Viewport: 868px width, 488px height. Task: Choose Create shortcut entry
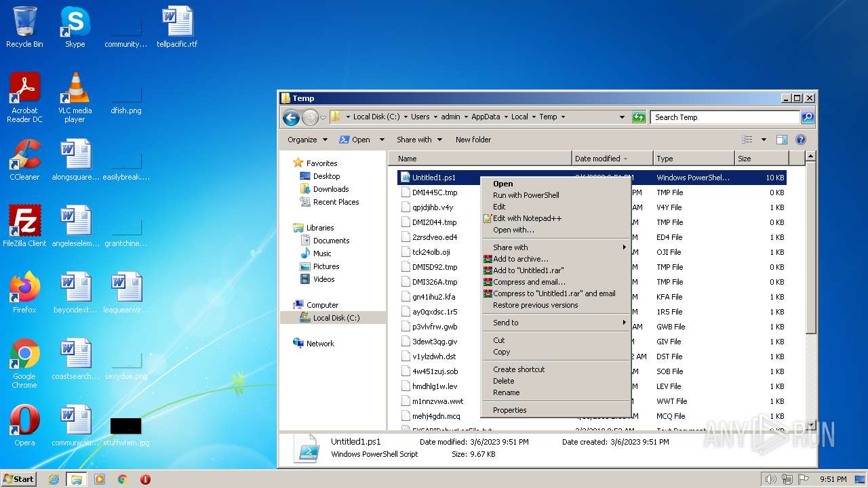[556, 369]
